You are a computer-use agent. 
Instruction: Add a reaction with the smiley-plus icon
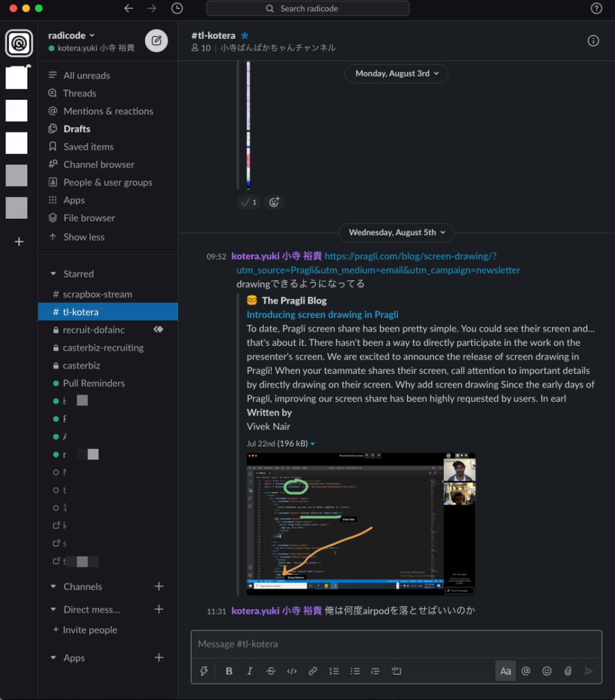coord(274,202)
